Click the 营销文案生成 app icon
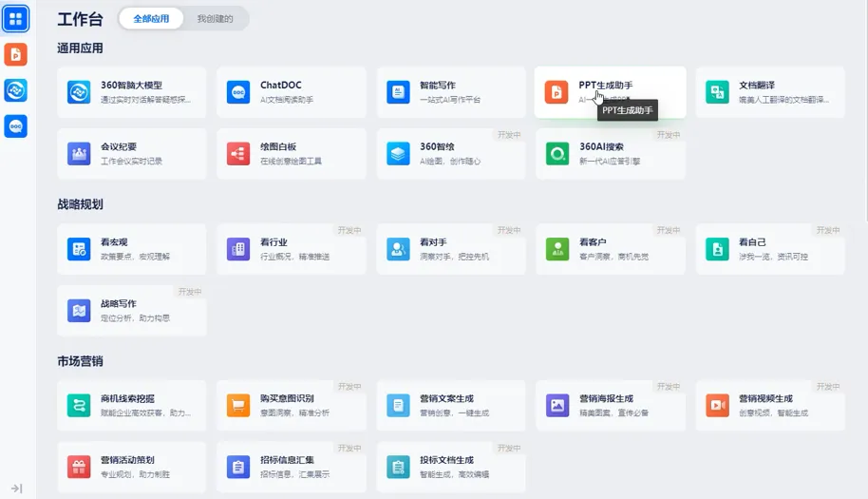 pos(398,406)
